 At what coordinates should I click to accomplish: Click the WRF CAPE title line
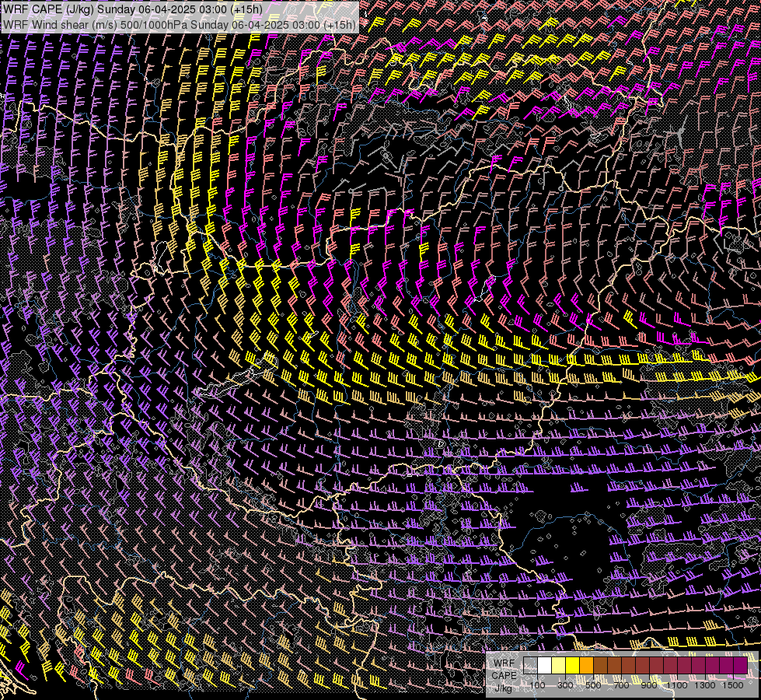[x=133, y=9]
